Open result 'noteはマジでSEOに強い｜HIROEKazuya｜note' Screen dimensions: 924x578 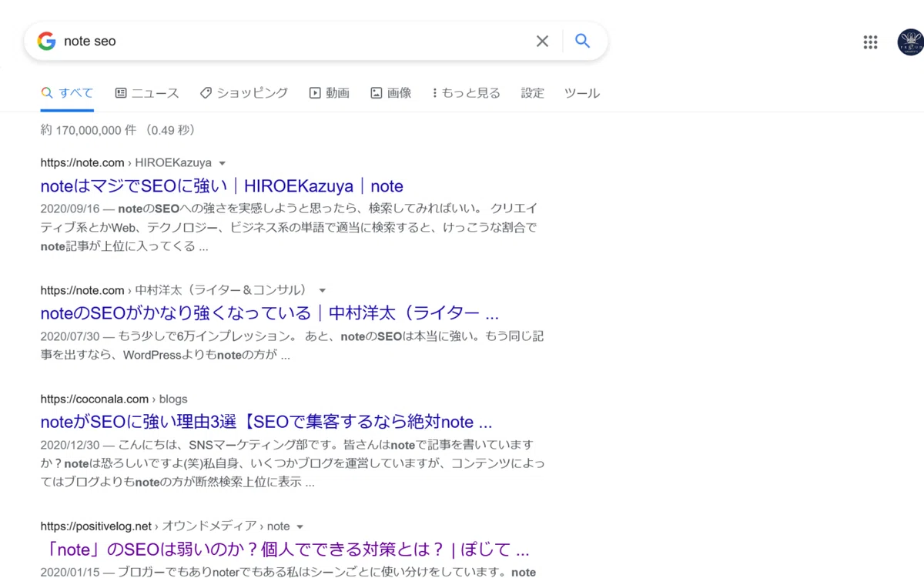[222, 186]
